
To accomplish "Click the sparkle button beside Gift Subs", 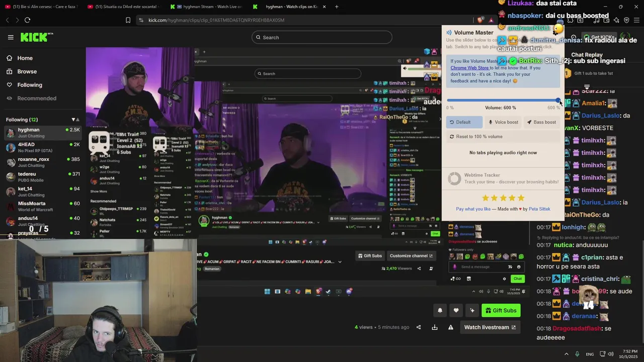I will coord(472,310).
